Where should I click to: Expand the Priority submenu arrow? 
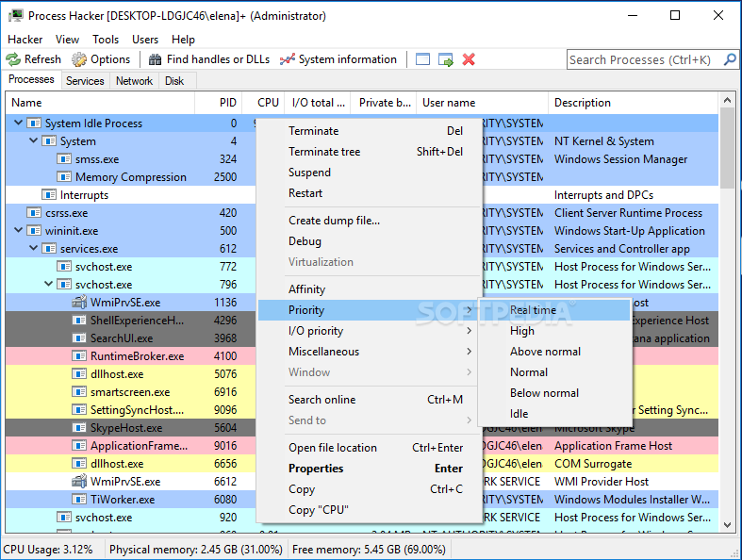tap(469, 310)
